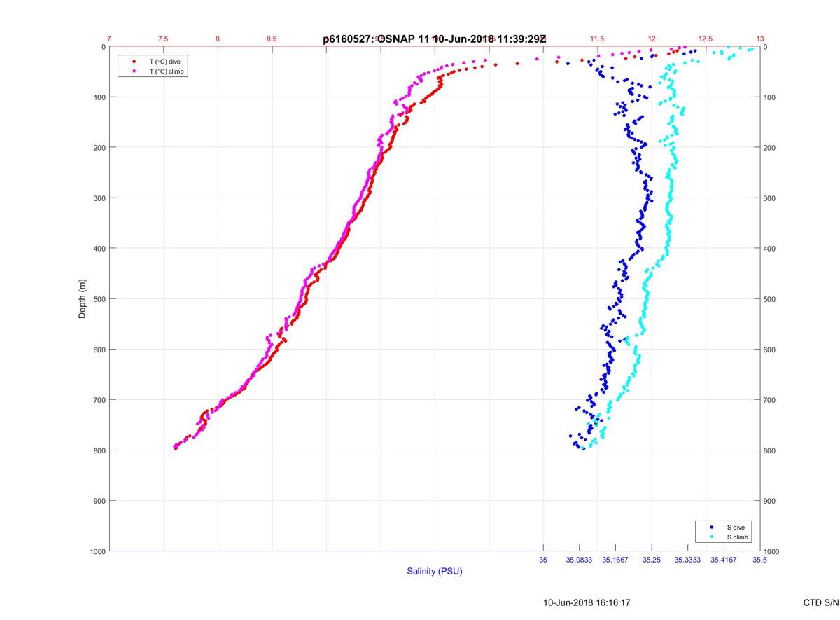Click the 35.5 salinity tick label
The height and width of the screenshot is (620, 840).
759,560
